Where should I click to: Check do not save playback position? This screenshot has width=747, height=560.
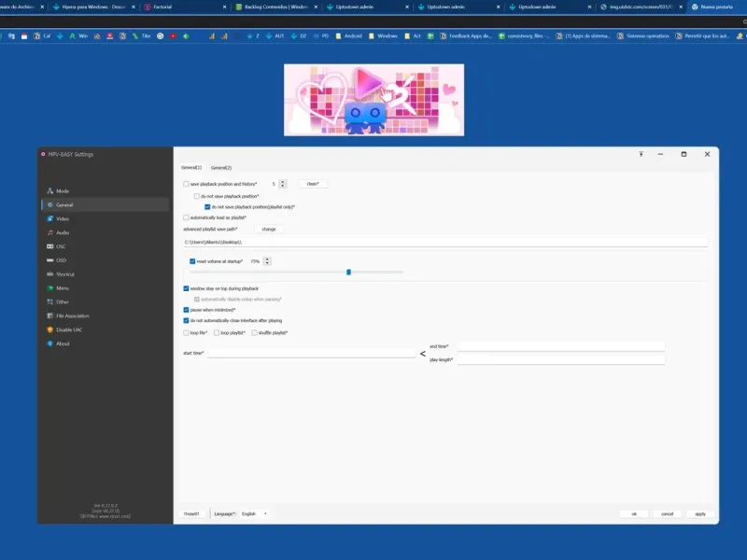click(197, 196)
